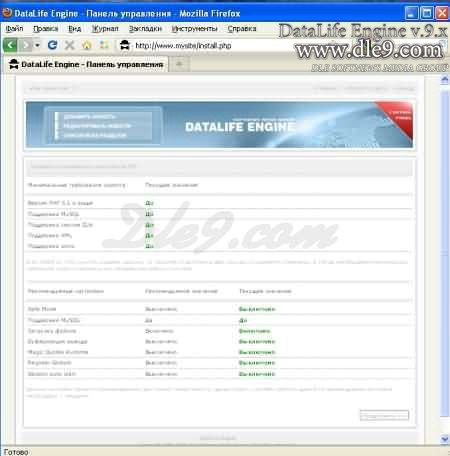Image resolution: width=450 pixels, height=456 pixels.
Task: Click the site identity icon in address bar
Action: [x=125, y=45]
